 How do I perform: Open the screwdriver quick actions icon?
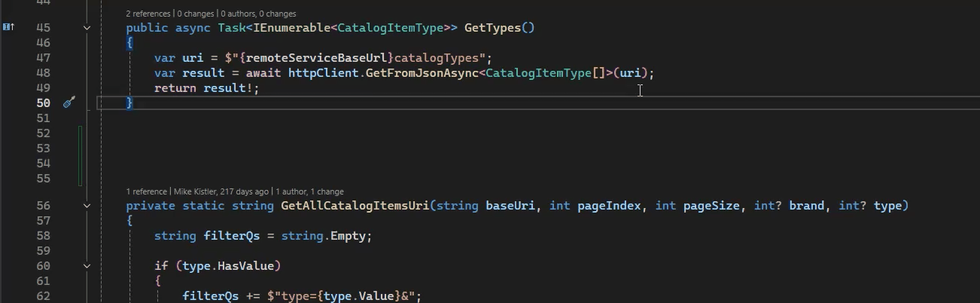coord(68,103)
